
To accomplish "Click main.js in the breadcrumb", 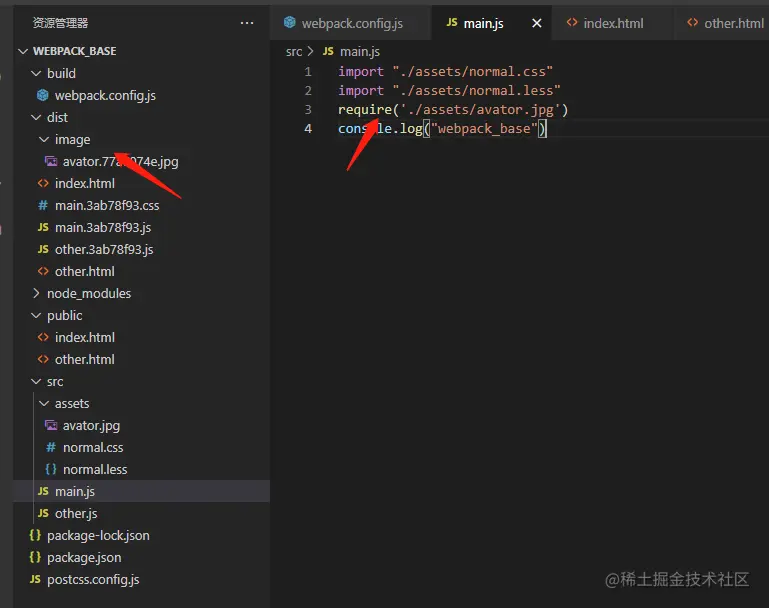I will click(360, 51).
